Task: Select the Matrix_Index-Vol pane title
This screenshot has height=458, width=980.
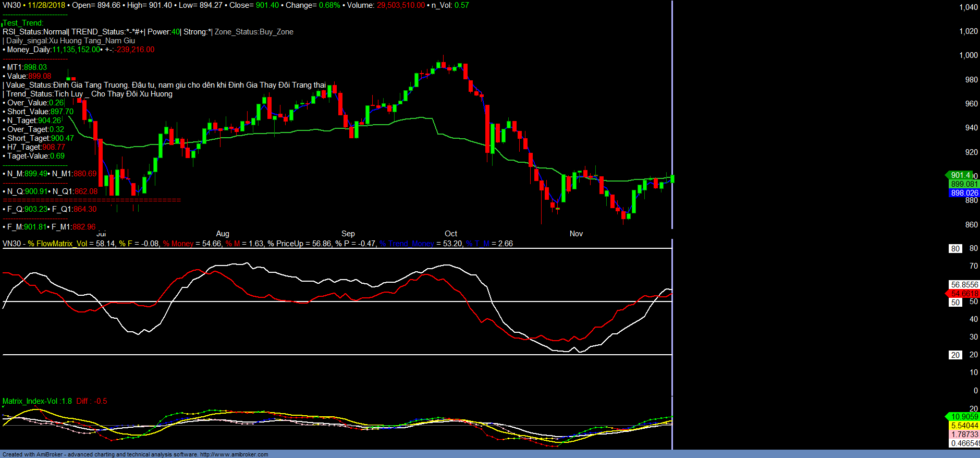Action: pos(37,401)
